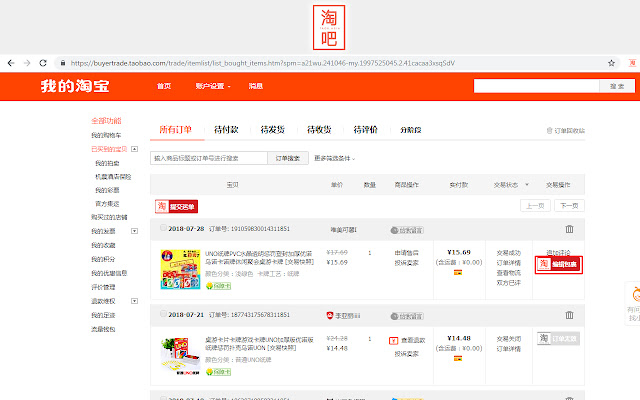Click 查看退款 in the ¥14.48 order
Viewport: 640px width, 400px height.
413,340
